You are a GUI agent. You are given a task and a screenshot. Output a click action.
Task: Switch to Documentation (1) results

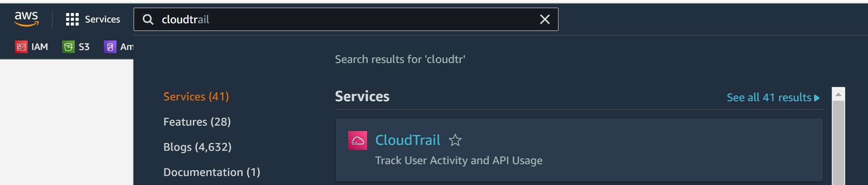[212, 172]
